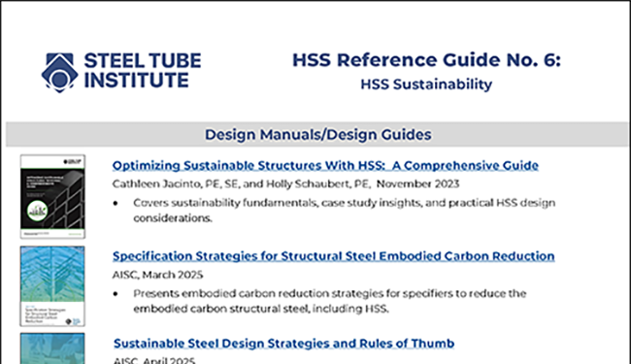Click the AISC, March 2025 text
This screenshot has width=631, height=364.
(x=157, y=275)
